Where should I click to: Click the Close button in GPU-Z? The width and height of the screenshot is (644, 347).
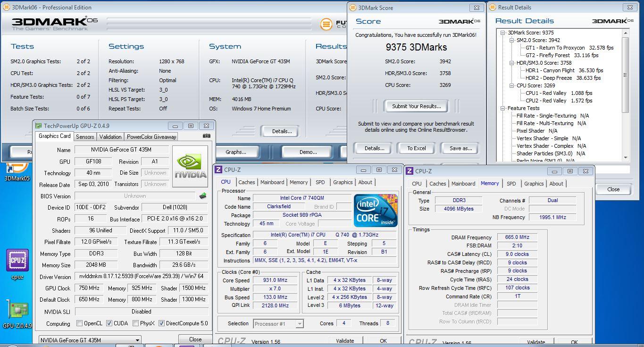195,339
